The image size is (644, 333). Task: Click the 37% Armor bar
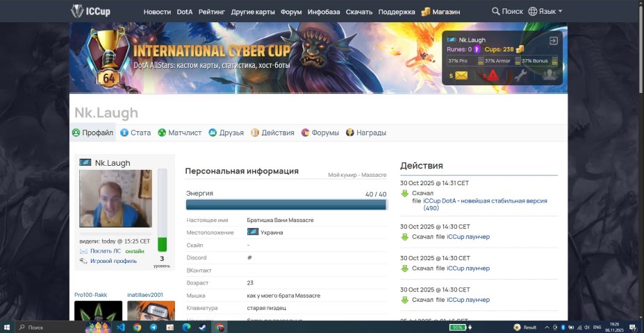point(503,60)
